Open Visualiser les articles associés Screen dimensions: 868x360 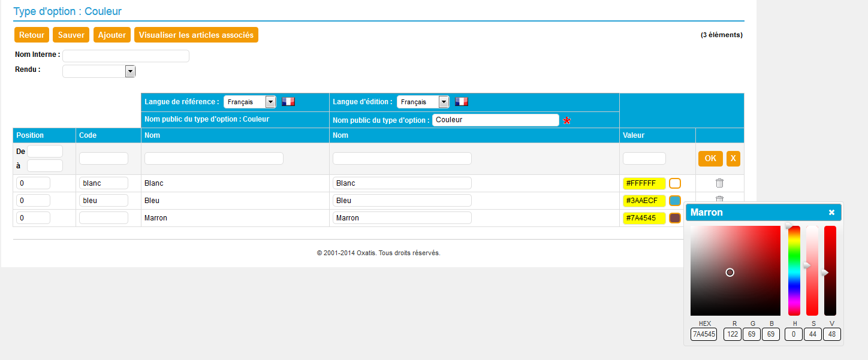(196, 35)
